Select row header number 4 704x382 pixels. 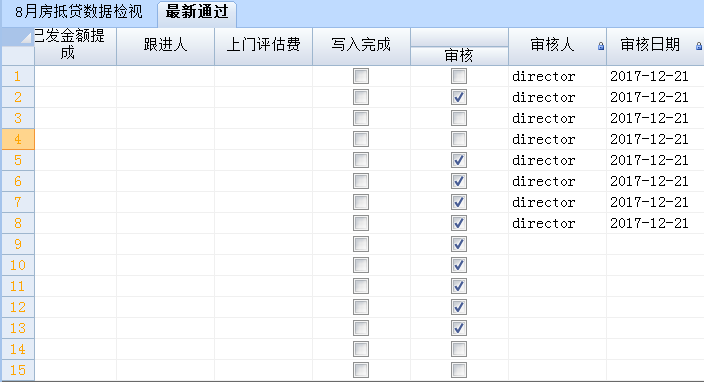[x=18, y=139]
